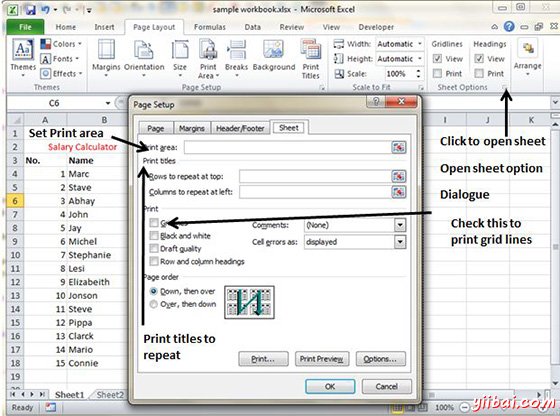Select the Down, then over radio button

pos(154,291)
